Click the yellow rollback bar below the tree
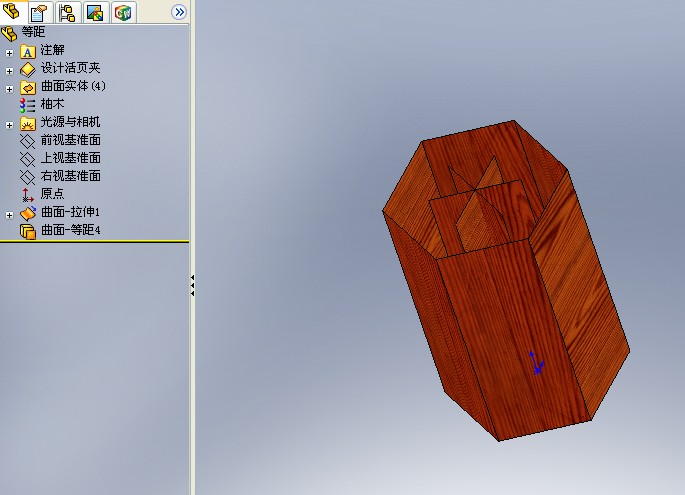 tap(94, 241)
